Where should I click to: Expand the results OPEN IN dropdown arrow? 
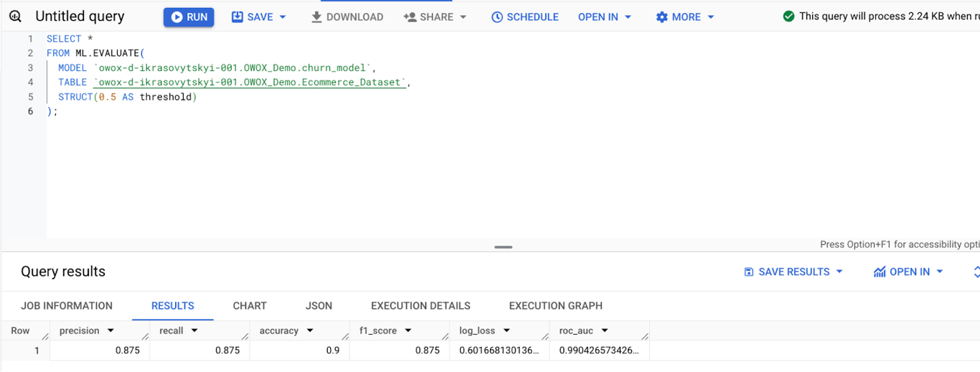[x=940, y=272]
